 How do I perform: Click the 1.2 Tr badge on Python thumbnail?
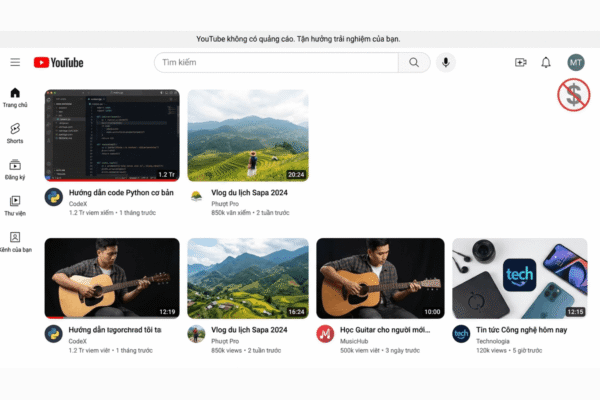click(x=166, y=175)
